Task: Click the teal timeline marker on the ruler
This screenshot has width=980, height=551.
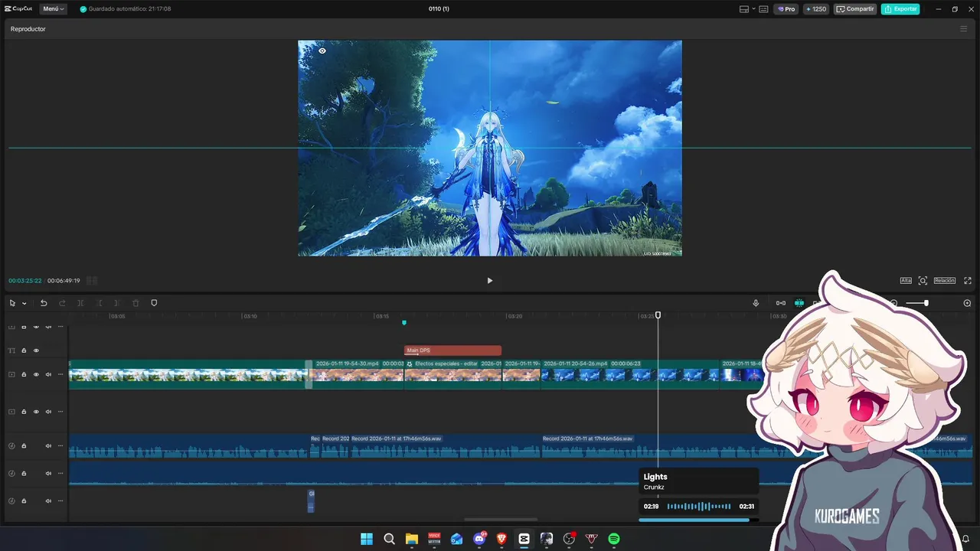Action: coord(404,323)
